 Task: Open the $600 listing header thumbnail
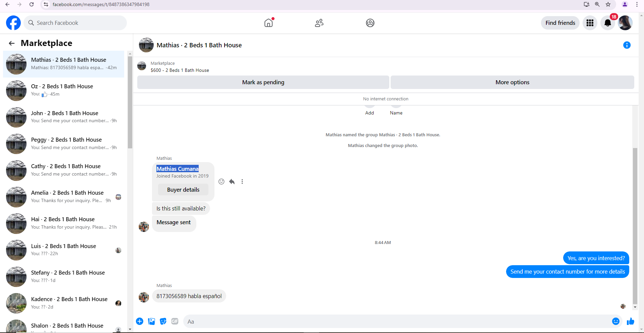coord(142,66)
